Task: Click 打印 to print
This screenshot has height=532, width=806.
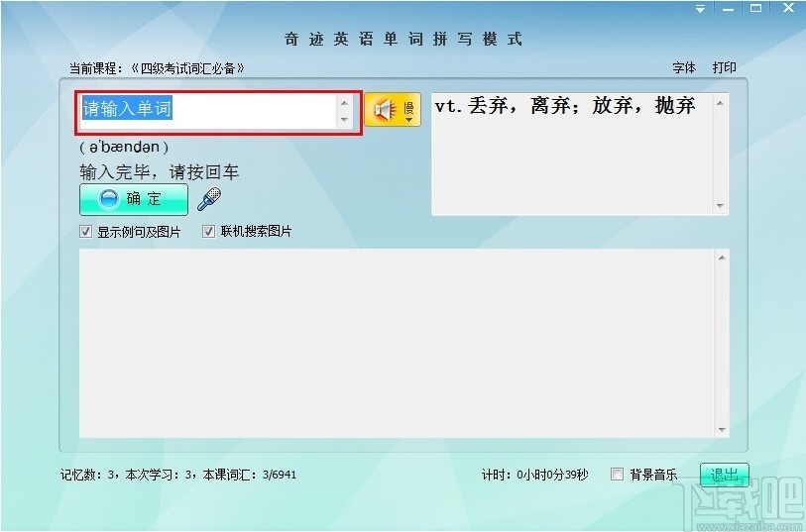Action: (725, 67)
